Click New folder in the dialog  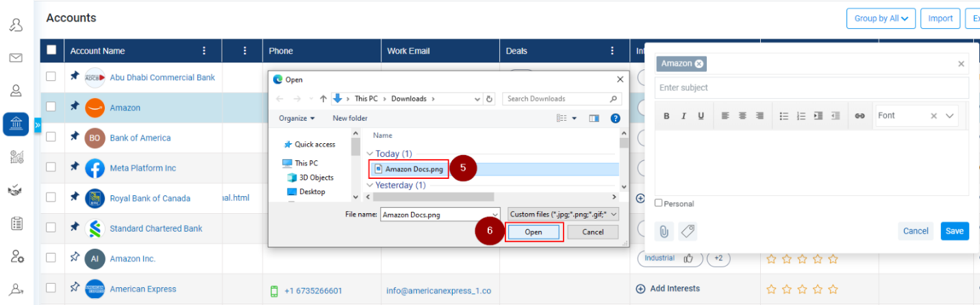(350, 118)
